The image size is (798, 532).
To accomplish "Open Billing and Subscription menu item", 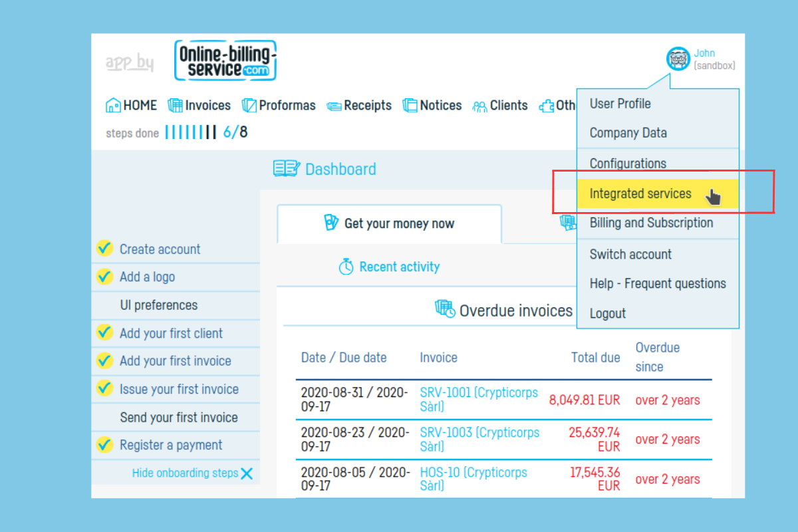I will pyautogui.click(x=651, y=223).
